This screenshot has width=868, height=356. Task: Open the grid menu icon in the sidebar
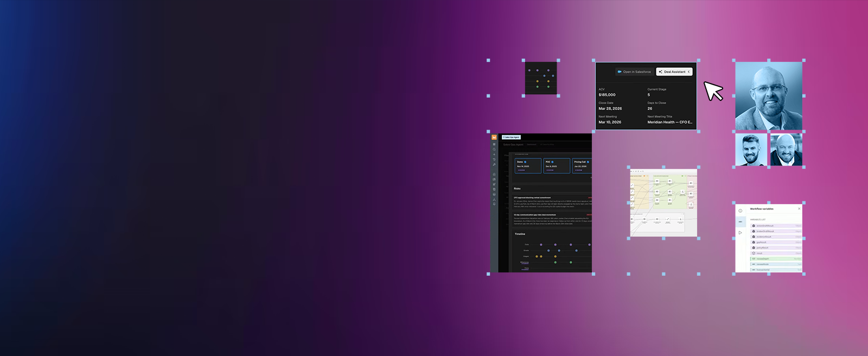point(494,144)
